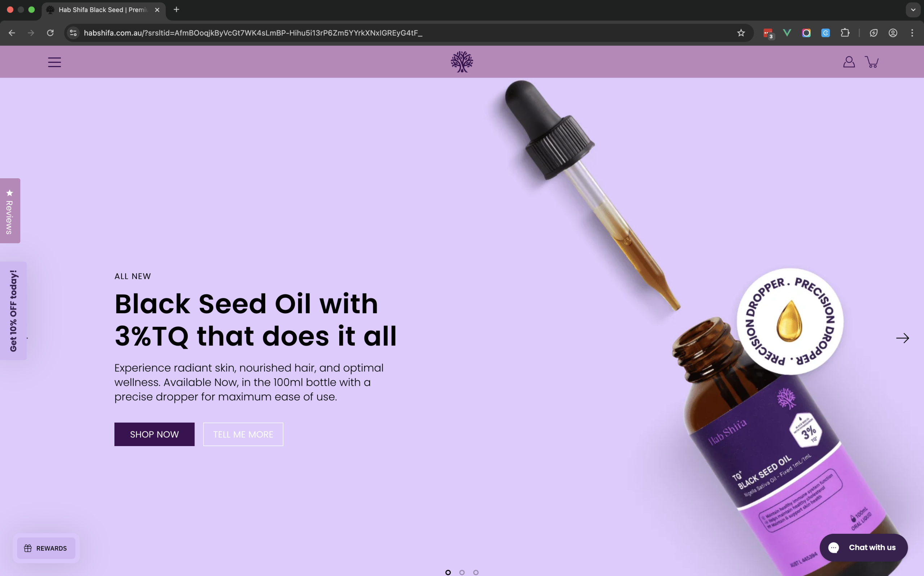Click the browser reload icon
This screenshot has width=924, height=576.
click(50, 33)
